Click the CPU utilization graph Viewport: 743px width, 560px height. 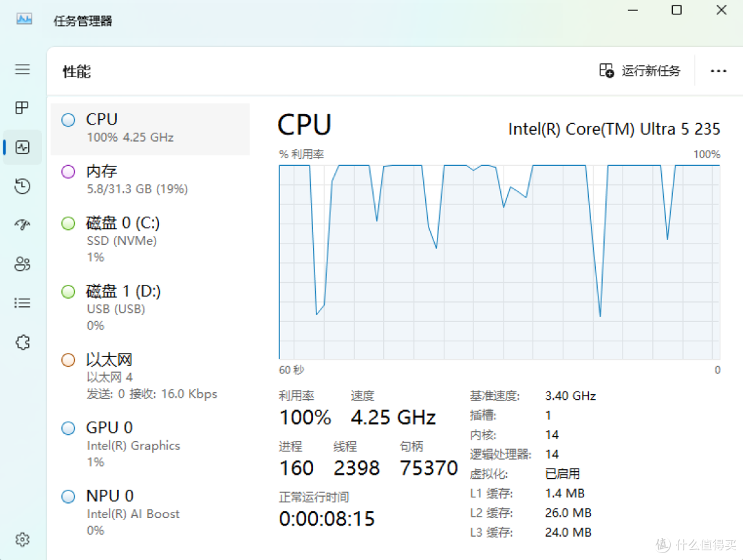(499, 262)
